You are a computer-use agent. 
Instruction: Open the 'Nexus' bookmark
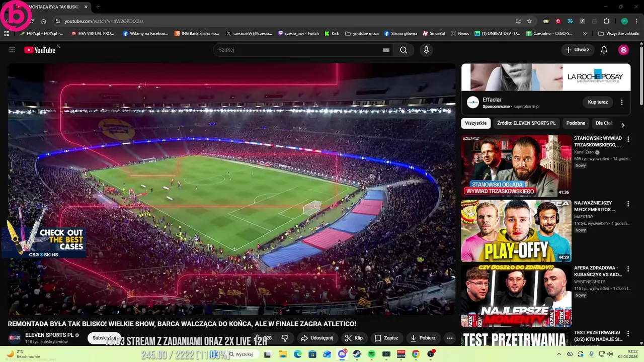[x=460, y=33]
